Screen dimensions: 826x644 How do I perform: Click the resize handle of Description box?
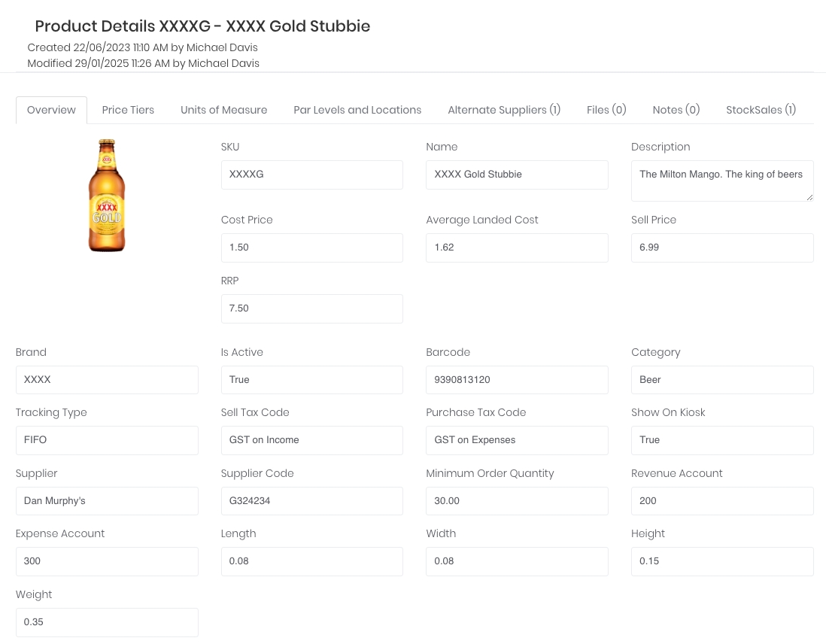click(809, 197)
